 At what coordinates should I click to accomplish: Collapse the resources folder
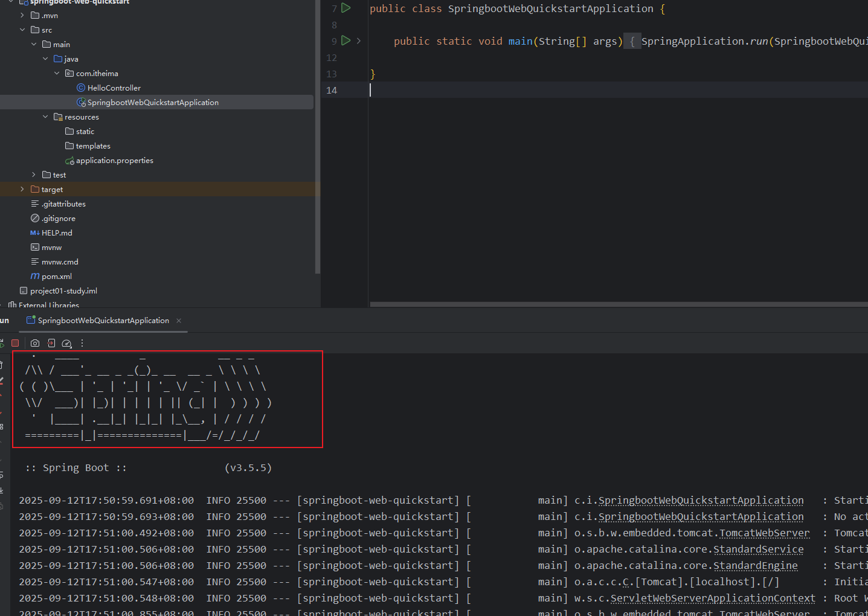pyautogui.click(x=45, y=117)
